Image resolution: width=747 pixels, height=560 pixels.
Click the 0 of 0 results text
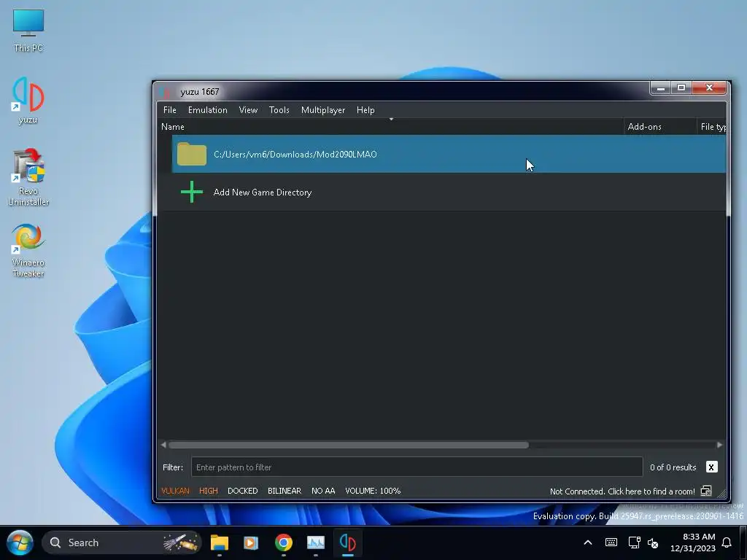tap(673, 467)
